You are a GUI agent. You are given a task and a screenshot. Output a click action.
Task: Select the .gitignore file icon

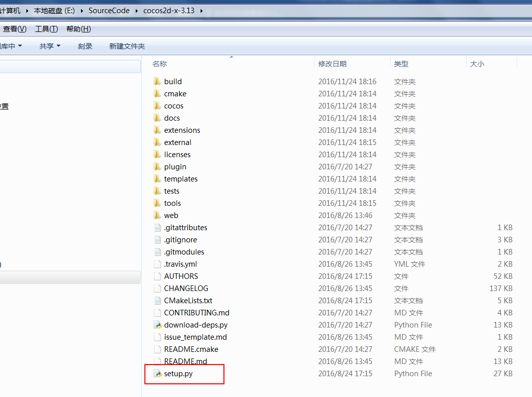point(158,240)
